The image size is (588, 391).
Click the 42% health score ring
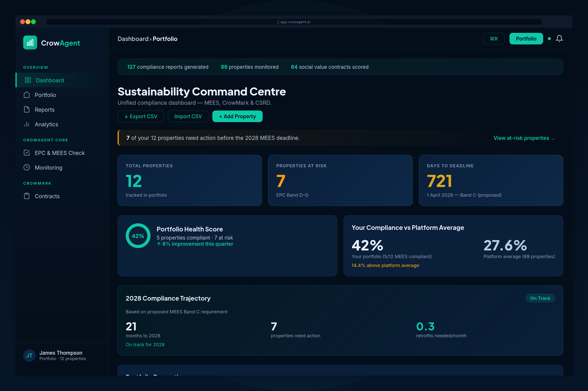138,236
